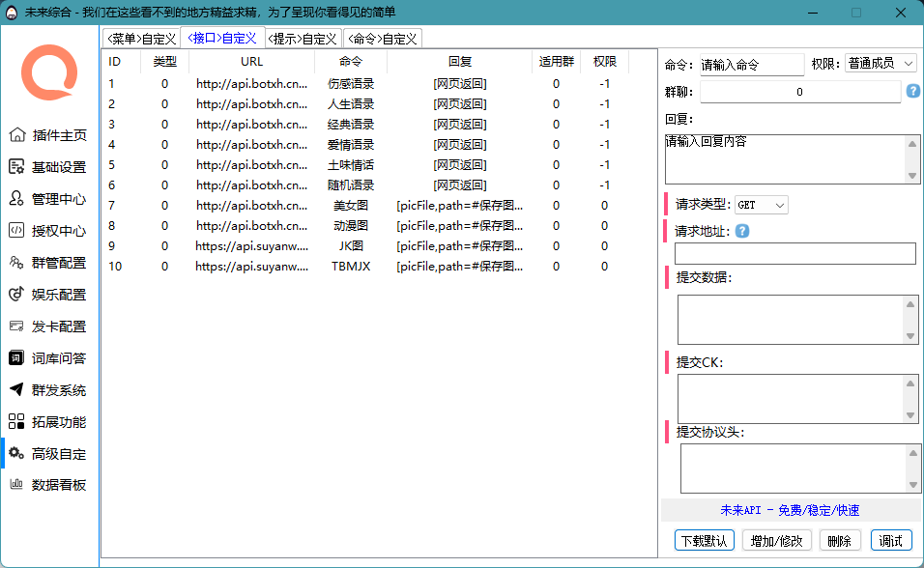This screenshot has width=924, height=568.
Task: Click the help icon next to 请求地址
Action: (742, 231)
